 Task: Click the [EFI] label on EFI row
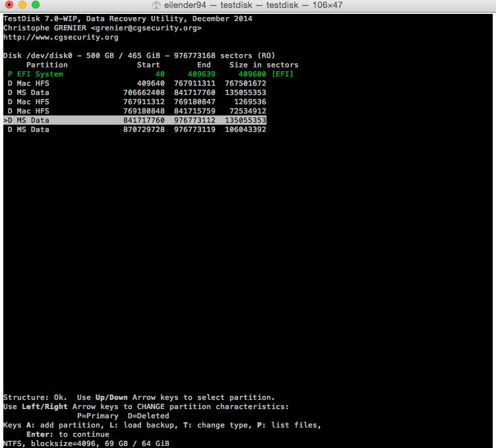(x=282, y=74)
